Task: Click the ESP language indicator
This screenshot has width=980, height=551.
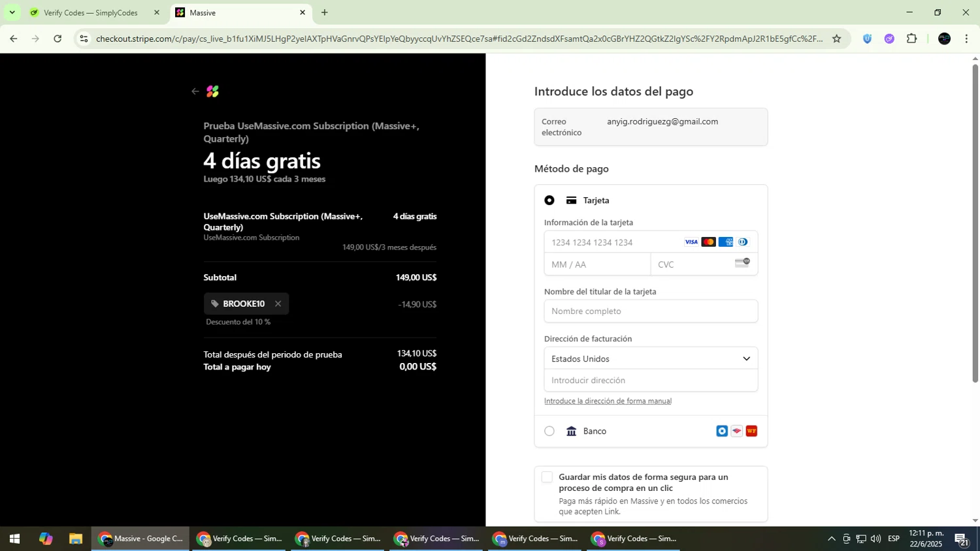Action: click(894, 539)
